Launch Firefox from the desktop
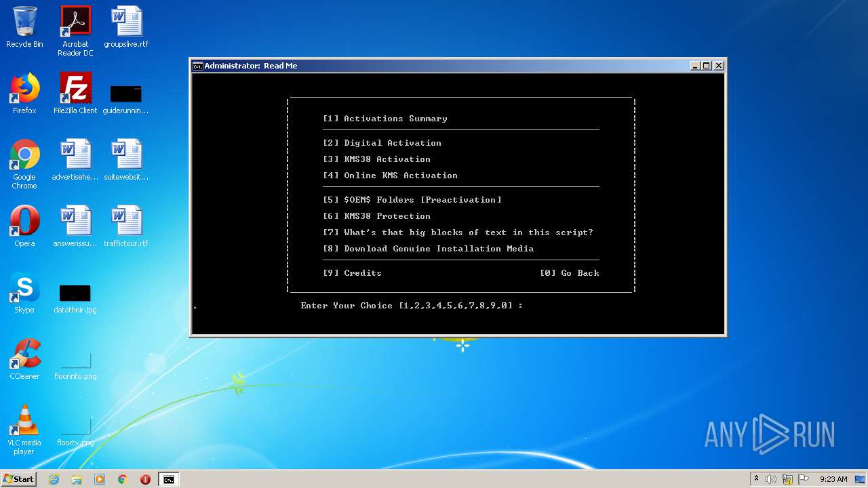 (24, 94)
